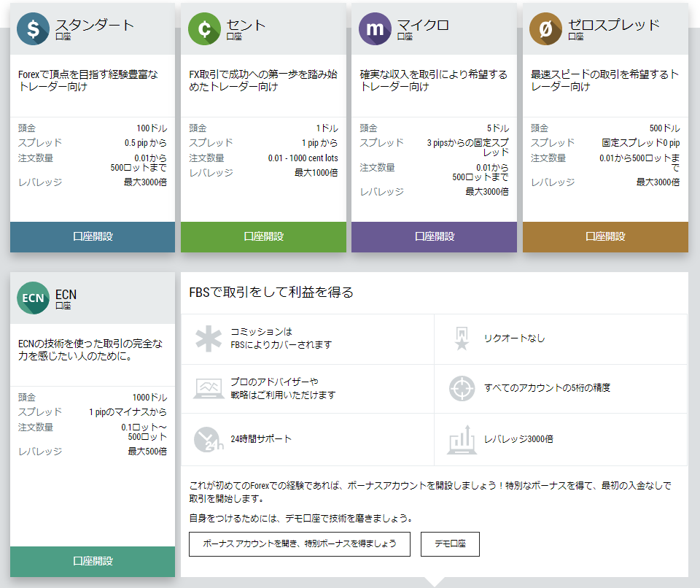700x588 pixels.
Task: Click the no-requote ribbon badge icon
Action: coord(462,339)
